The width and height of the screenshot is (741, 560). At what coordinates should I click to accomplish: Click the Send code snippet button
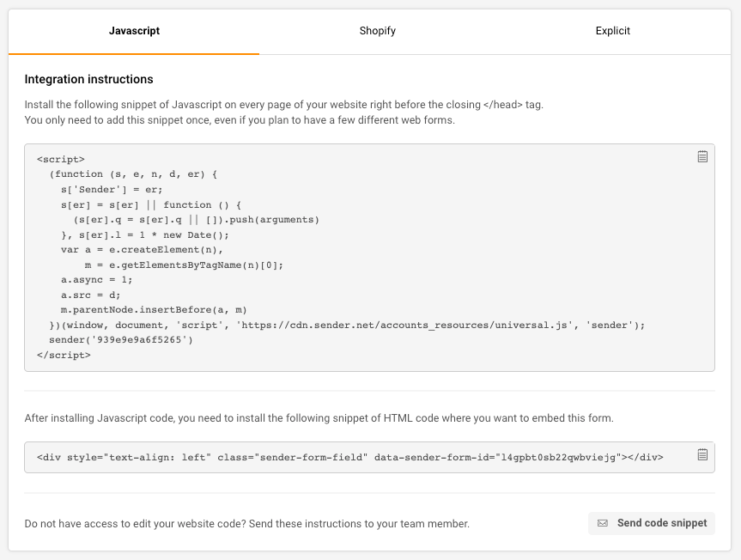point(652,523)
